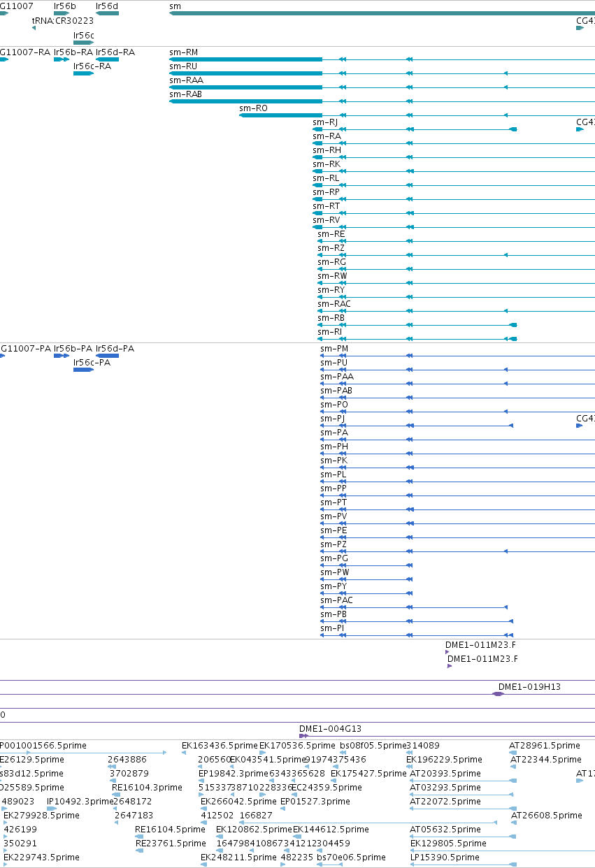This screenshot has width=595, height=868.
Task: Open EST bs08f05.5prime
Action: coord(373,746)
